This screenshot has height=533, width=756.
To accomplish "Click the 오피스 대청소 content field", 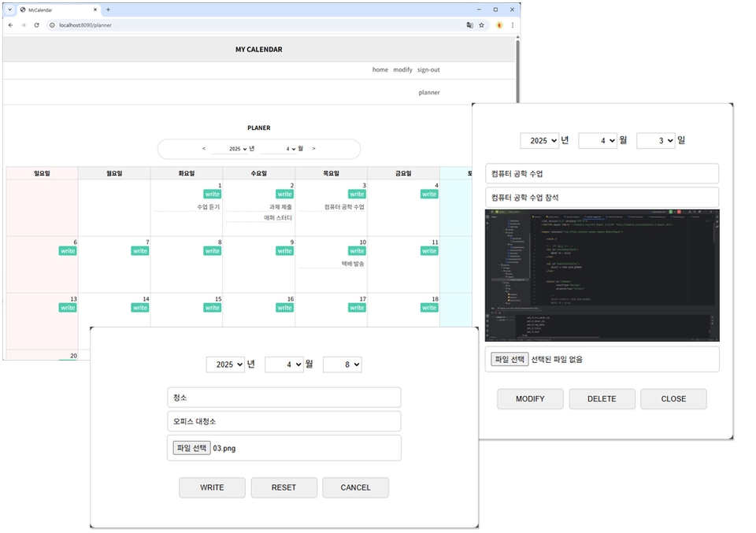I will coord(284,421).
